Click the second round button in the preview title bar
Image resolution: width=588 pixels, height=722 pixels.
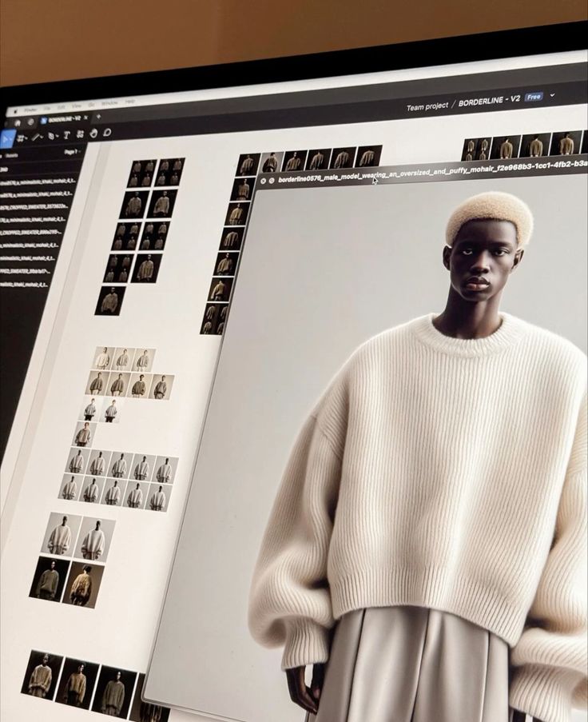click(272, 181)
